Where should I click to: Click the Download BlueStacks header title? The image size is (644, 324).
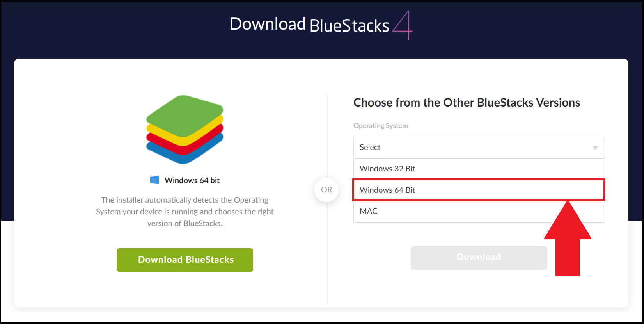coord(309,25)
